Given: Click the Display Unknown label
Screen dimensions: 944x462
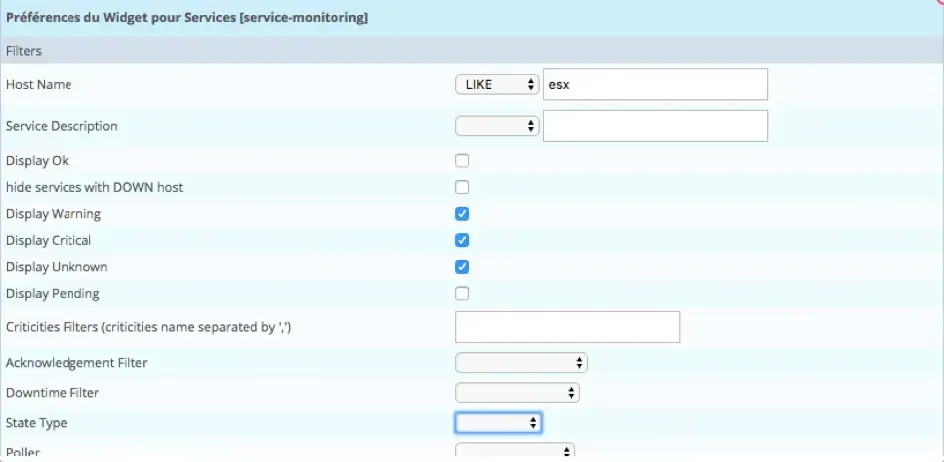Looking at the screenshot, I should (57, 267).
